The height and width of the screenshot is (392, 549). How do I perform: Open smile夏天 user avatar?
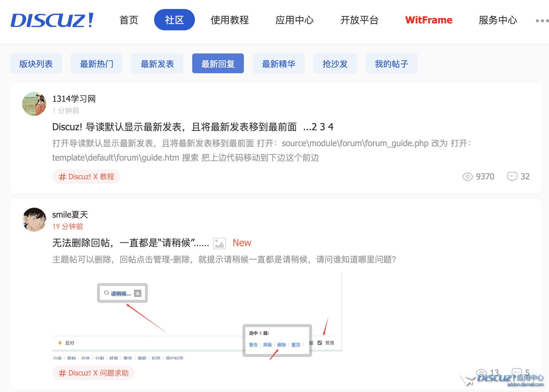click(34, 220)
